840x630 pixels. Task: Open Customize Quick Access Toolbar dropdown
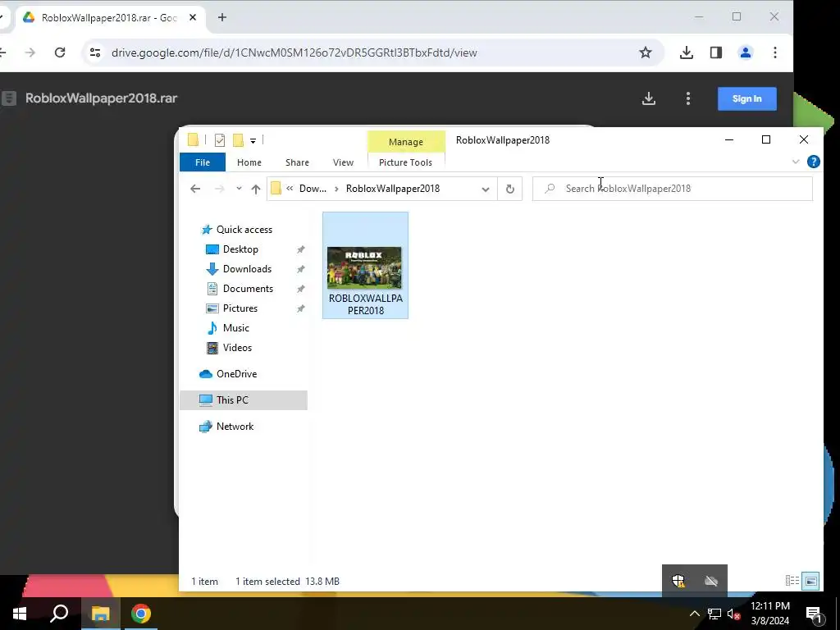[253, 141]
